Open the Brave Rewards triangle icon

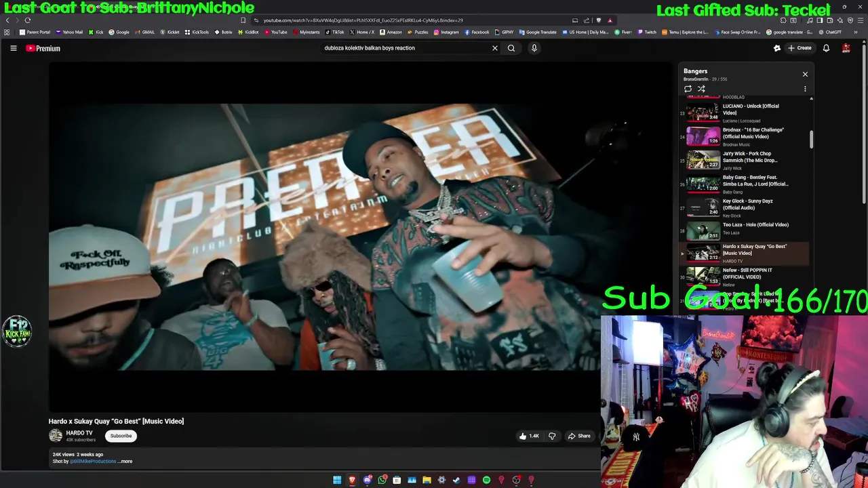pos(610,20)
